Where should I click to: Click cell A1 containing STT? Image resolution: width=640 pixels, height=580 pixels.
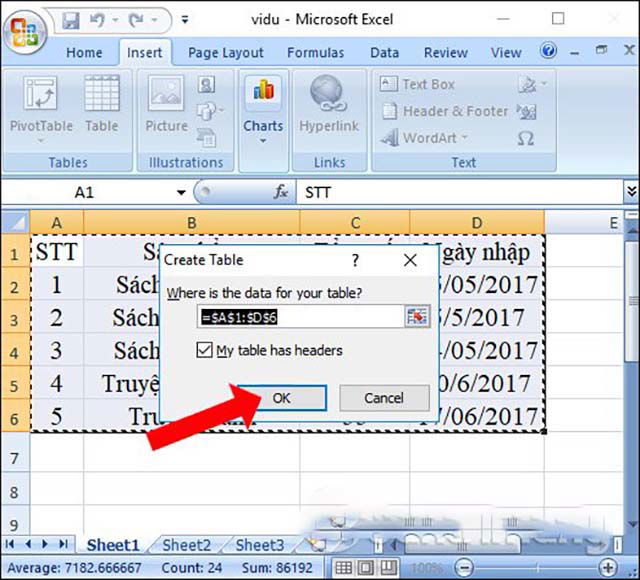[57, 251]
